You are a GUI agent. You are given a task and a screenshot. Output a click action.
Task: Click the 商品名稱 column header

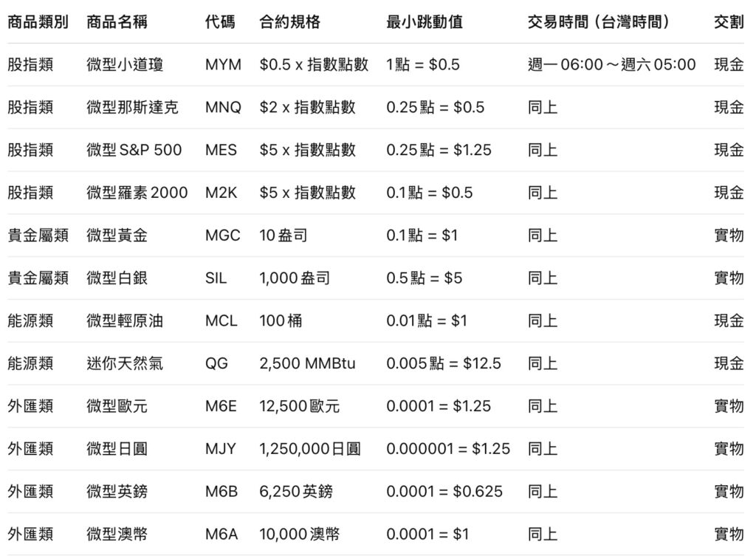117,21
